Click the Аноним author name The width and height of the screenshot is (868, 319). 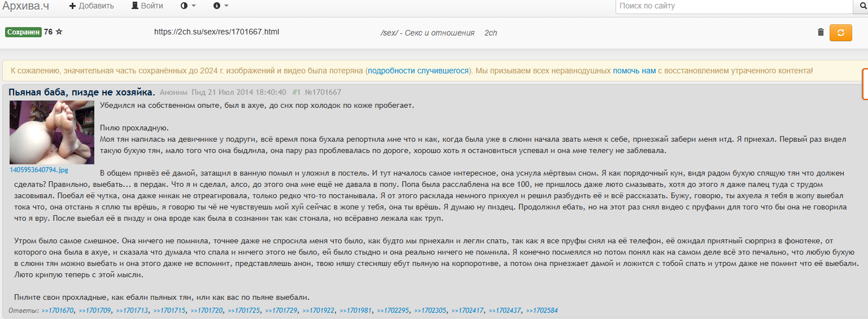click(x=173, y=92)
